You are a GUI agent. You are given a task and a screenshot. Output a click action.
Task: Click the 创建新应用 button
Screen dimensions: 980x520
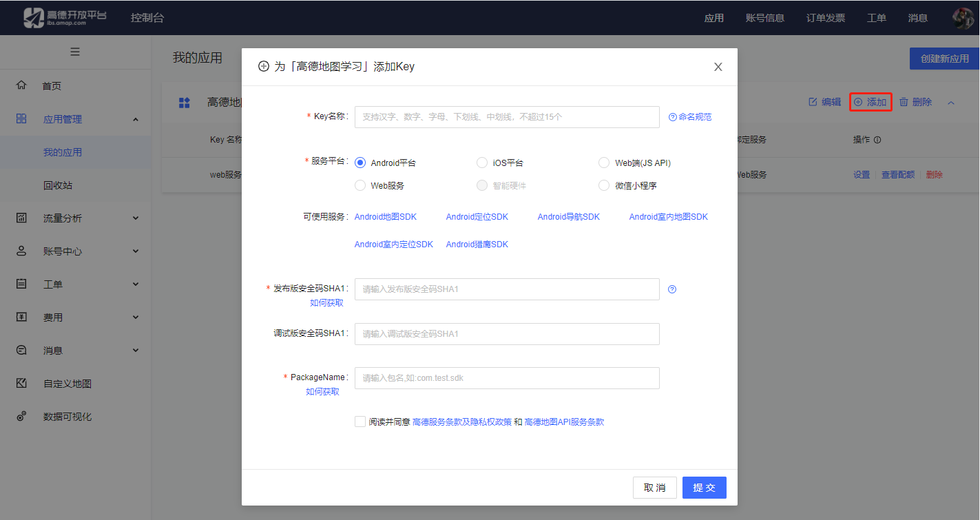coord(945,59)
